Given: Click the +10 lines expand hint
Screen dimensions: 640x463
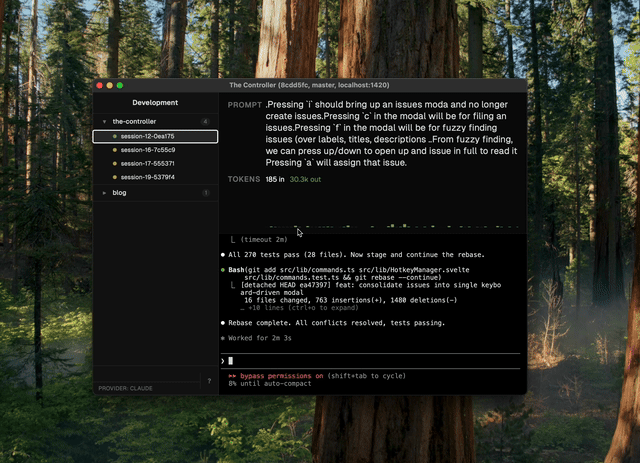Looking at the screenshot, I should coord(300,308).
